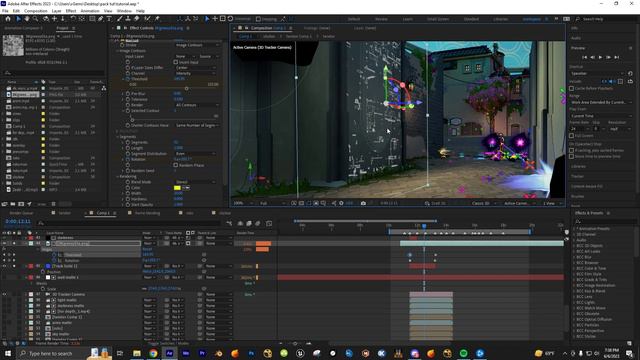Click the current time display 0:00:12:11

click(x=18, y=221)
